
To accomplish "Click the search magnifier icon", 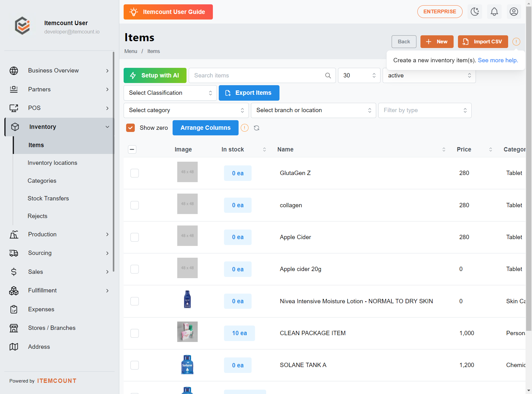I will click(328, 76).
